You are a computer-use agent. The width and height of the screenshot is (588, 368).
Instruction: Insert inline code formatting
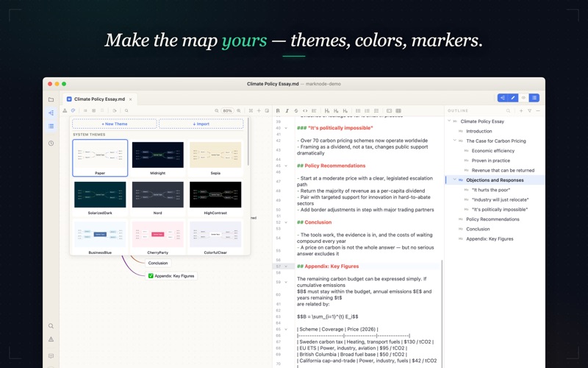coord(305,111)
